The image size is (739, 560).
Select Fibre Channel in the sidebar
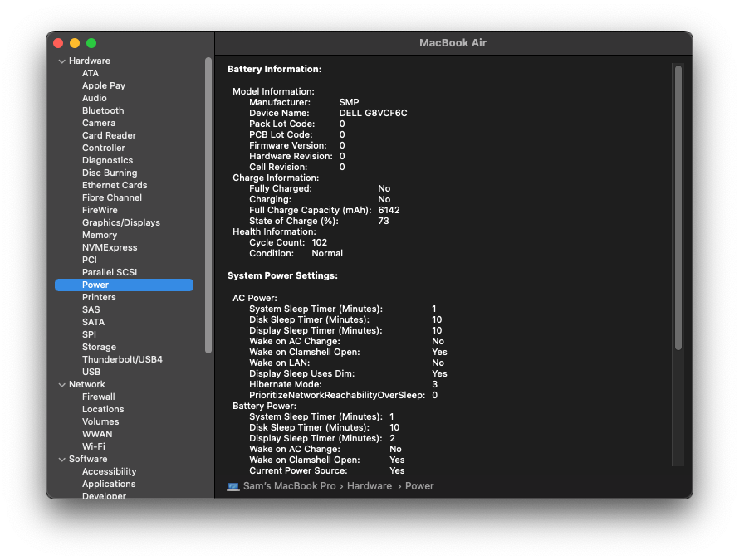[x=112, y=197]
